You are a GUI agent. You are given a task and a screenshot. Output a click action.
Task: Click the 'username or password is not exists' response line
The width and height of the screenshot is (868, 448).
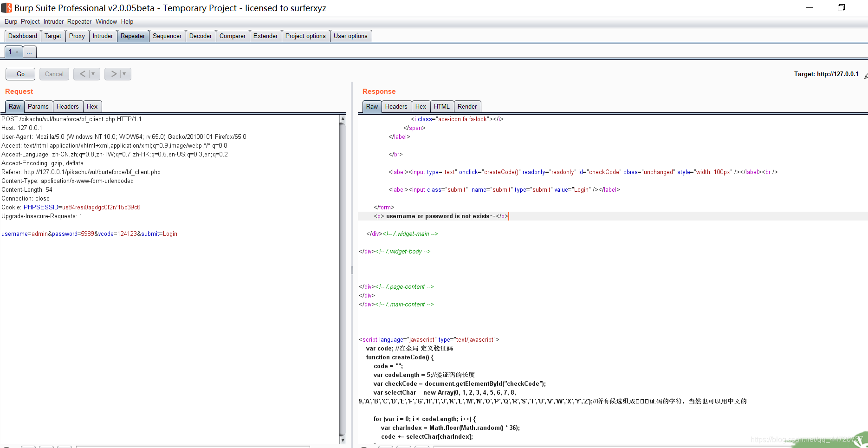pos(441,216)
